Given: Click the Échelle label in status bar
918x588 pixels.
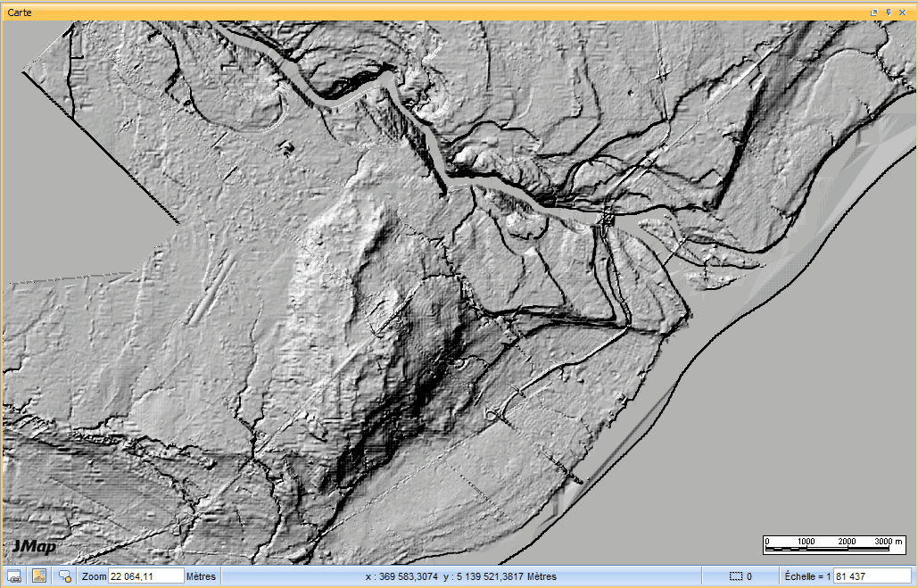Looking at the screenshot, I should 807,576.
